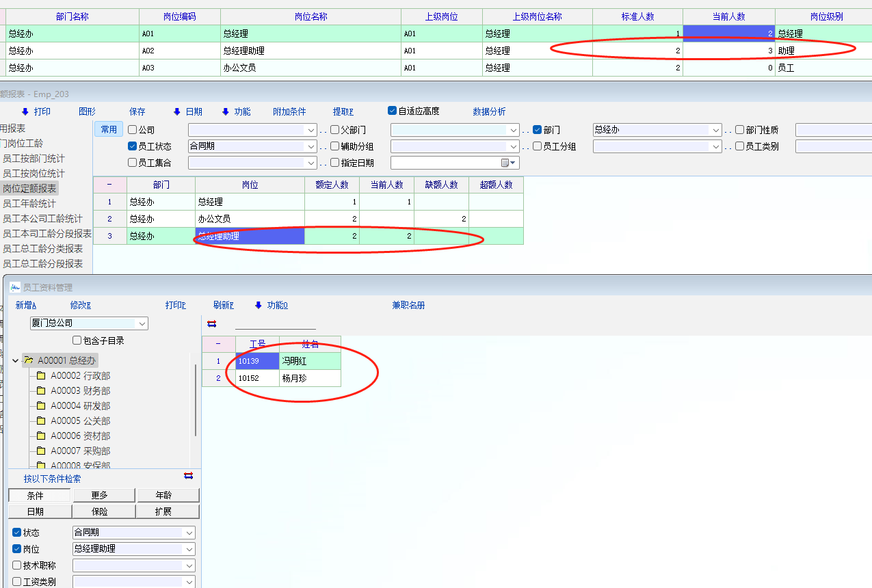Select 员工年龄统计 in the report list

pyautogui.click(x=29, y=204)
